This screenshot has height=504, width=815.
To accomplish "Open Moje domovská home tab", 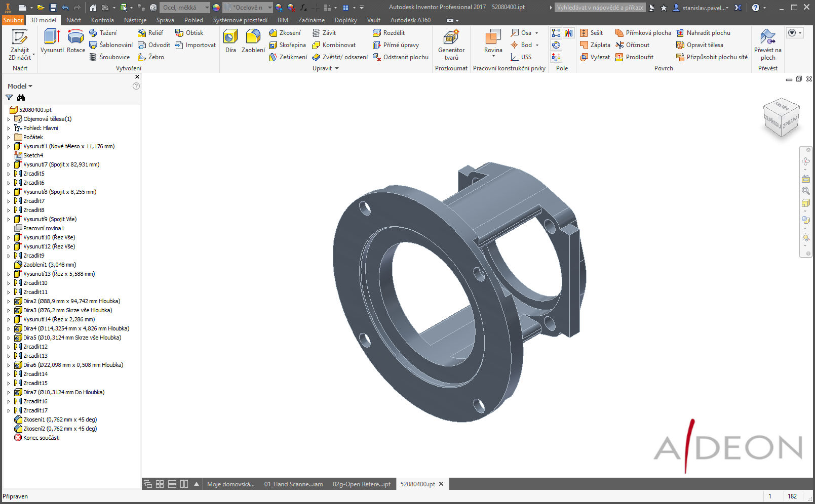I will [230, 484].
